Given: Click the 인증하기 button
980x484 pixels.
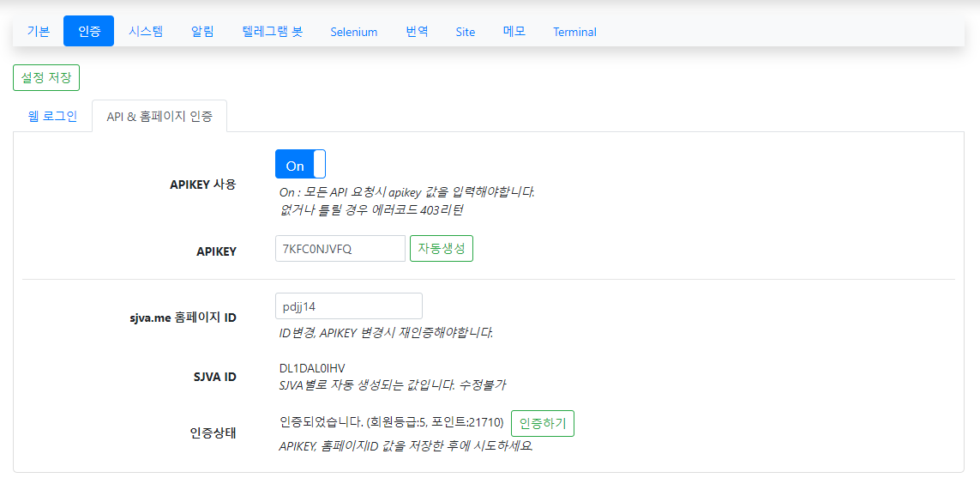Looking at the screenshot, I should (x=542, y=423).
